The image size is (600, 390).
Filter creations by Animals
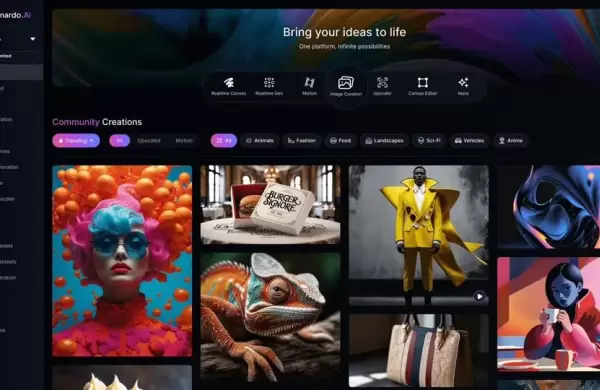click(x=260, y=140)
